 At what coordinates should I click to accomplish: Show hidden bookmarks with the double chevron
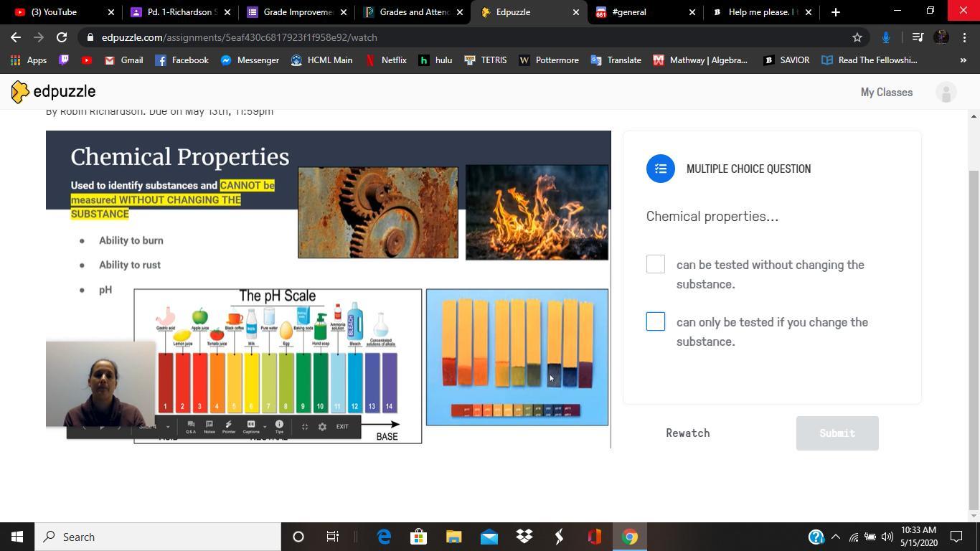(x=963, y=60)
